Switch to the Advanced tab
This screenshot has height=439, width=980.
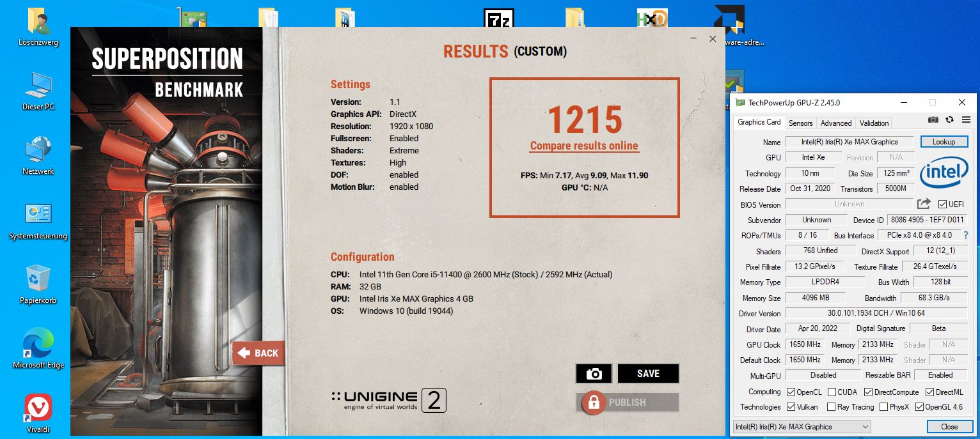click(836, 123)
